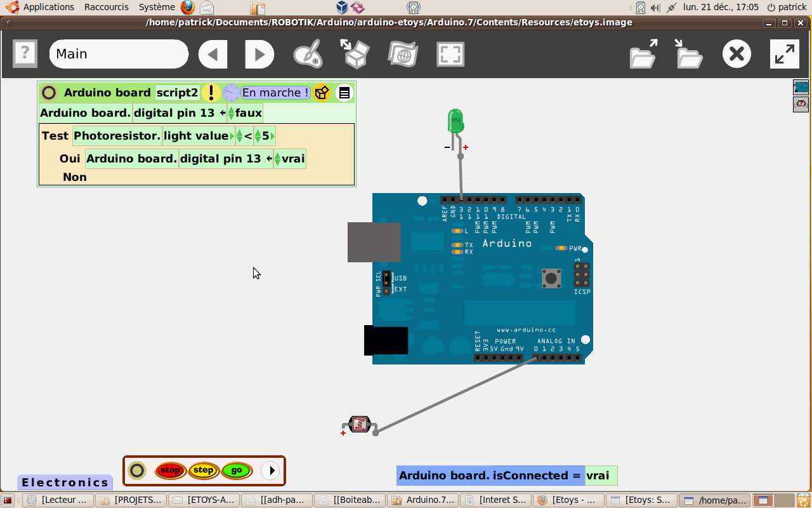Screen dimensions: 812x508
Task: Open the scriptor menu icon
Action: (344, 93)
